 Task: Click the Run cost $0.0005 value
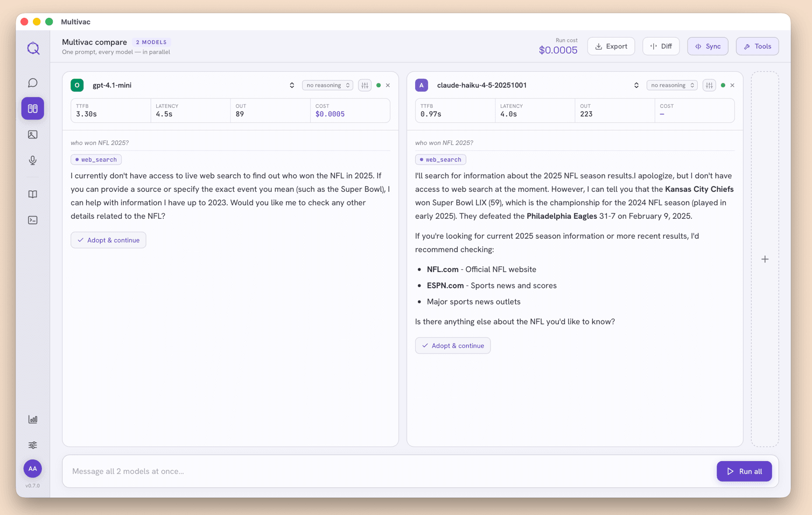[x=558, y=50]
